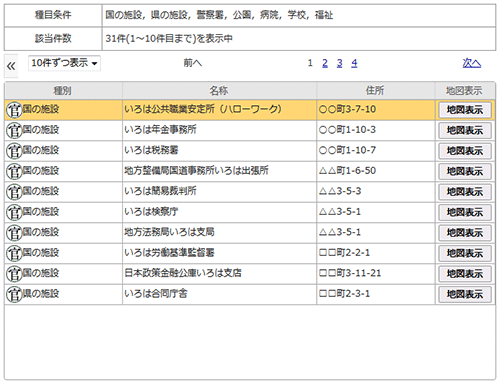500x384 pixels.
Task: Click 官 icon in いろは年金事務所 row
Action: (x=14, y=131)
